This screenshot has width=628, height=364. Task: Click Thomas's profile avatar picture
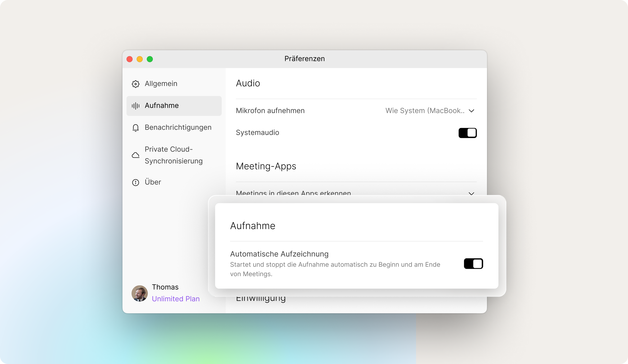click(139, 293)
